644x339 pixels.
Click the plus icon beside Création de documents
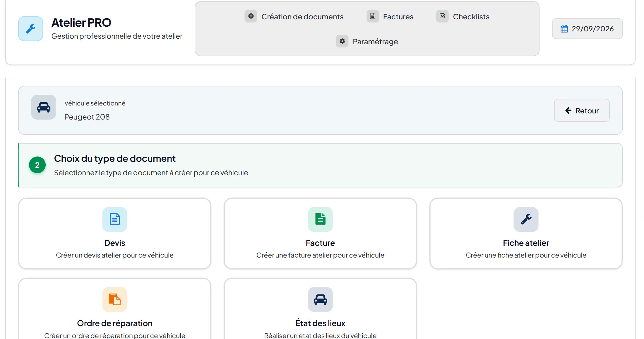coord(251,16)
